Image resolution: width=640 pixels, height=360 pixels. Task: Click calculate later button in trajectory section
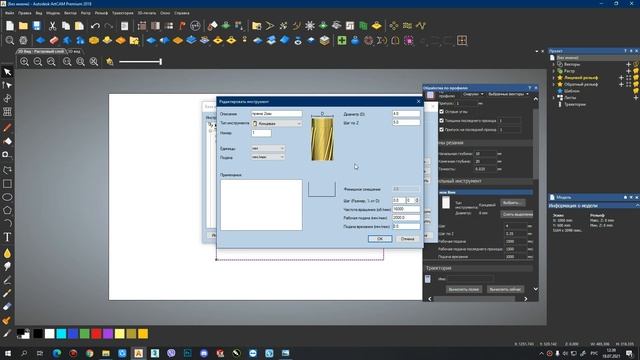pos(463,289)
